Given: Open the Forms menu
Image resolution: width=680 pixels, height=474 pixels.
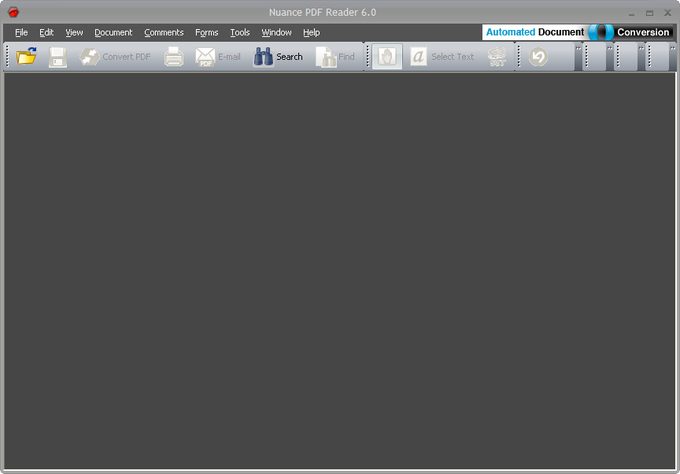Looking at the screenshot, I should (206, 33).
